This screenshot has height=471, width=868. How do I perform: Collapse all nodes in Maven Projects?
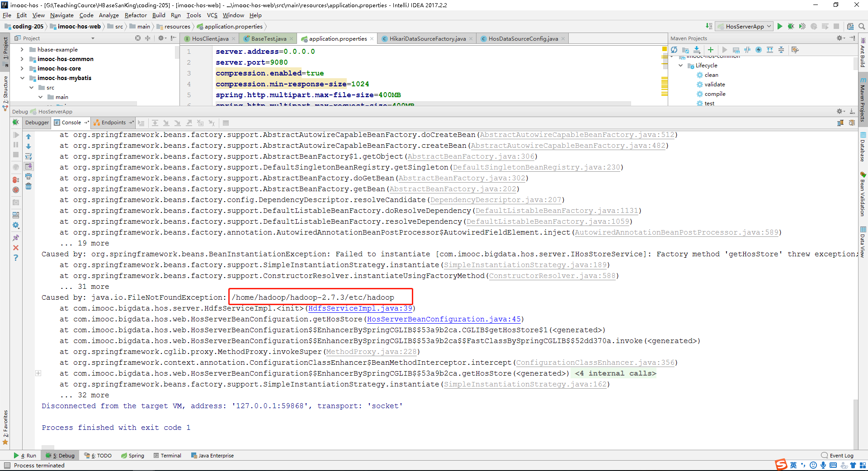click(781, 50)
